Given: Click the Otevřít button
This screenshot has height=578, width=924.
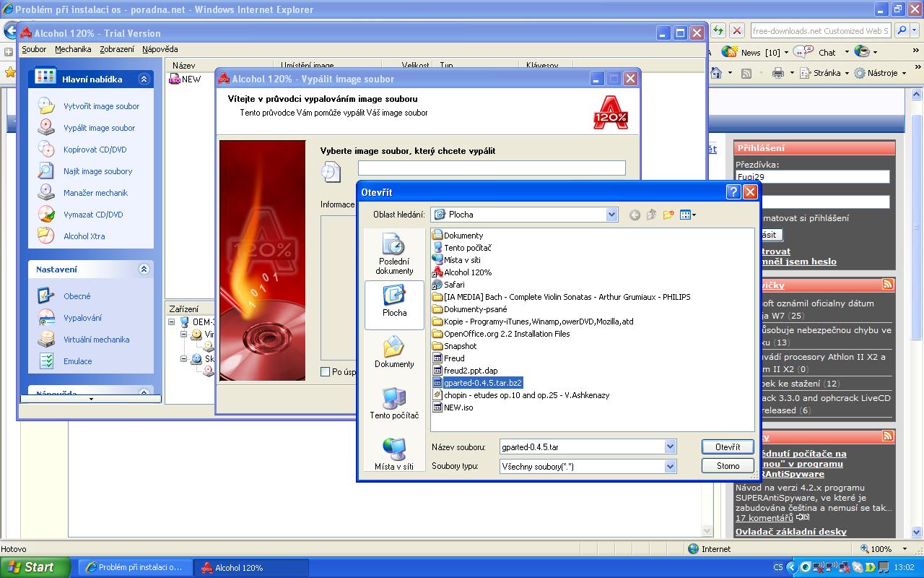Looking at the screenshot, I should [x=727, y=447].
